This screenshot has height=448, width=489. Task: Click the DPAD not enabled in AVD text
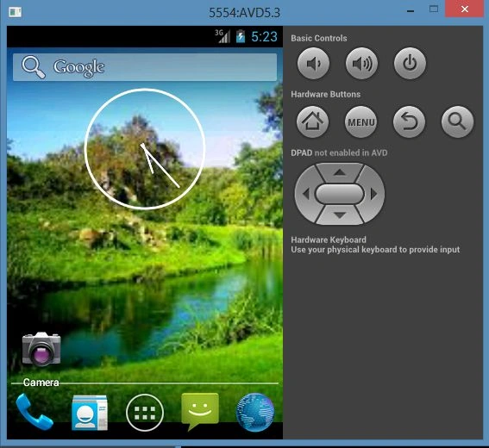(x=339, y=153)
